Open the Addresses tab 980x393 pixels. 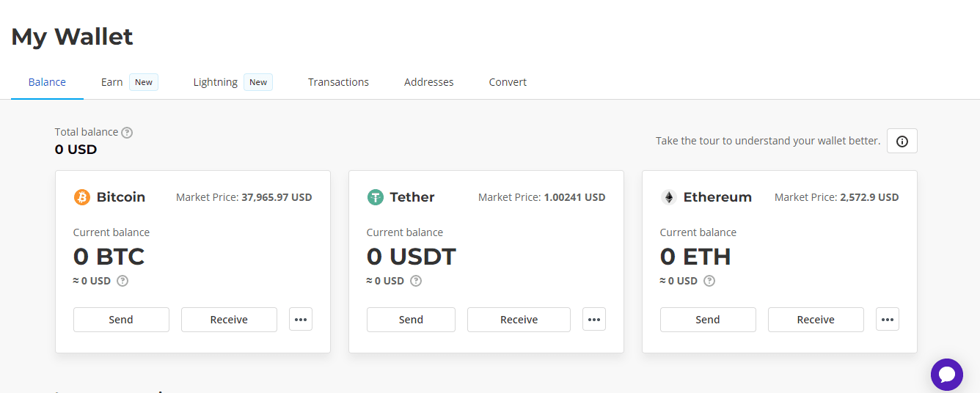point(428,82)
